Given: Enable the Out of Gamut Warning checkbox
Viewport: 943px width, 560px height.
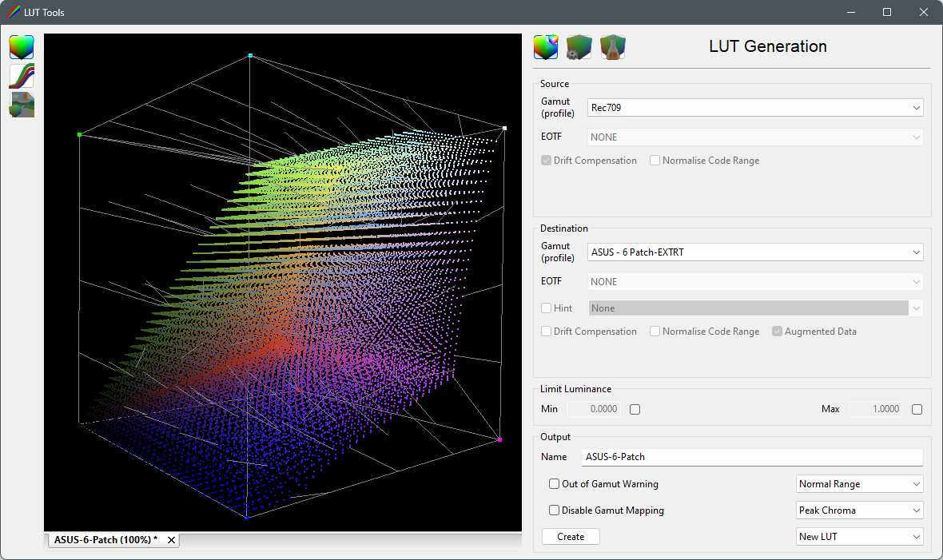Looking at the screenshot, I should [554, 483].
